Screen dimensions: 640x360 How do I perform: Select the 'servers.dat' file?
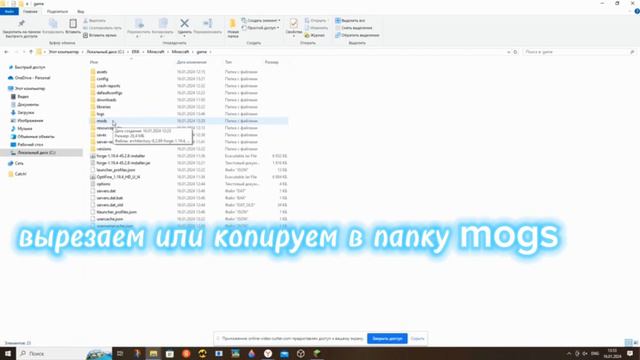(x=106, y=191)
